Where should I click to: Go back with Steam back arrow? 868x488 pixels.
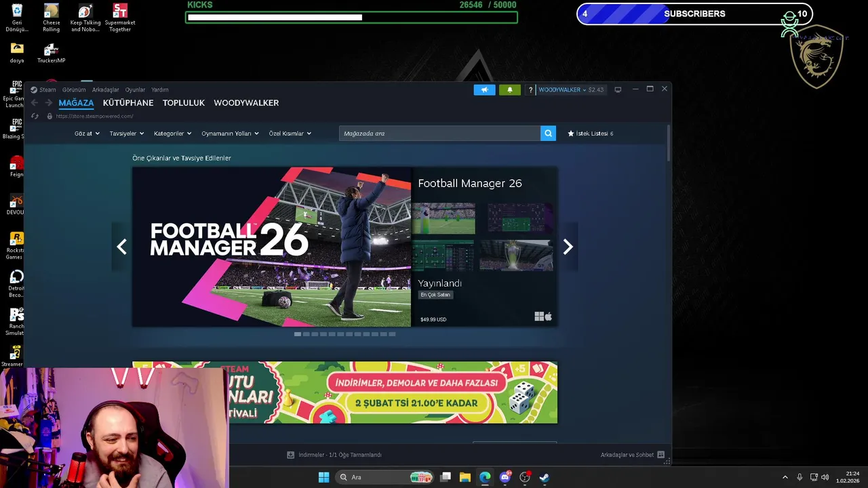[x=35, y=103]
